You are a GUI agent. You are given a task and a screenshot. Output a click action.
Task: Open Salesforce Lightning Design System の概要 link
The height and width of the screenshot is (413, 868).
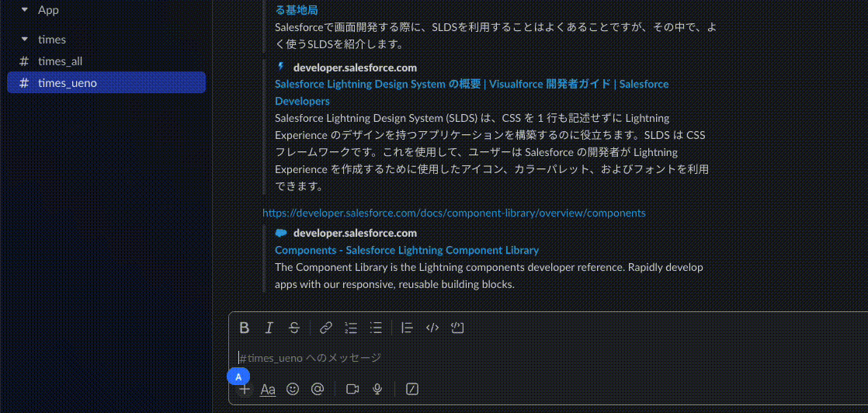471,92
